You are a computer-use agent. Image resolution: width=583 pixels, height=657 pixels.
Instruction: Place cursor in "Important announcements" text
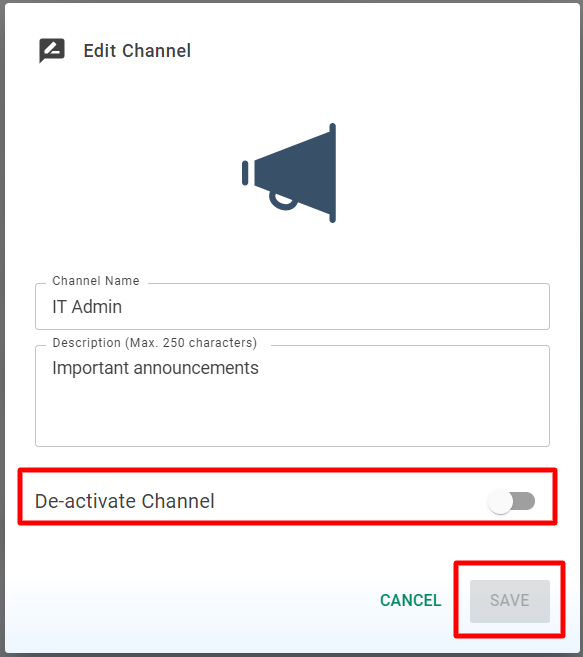coord(155,368)
